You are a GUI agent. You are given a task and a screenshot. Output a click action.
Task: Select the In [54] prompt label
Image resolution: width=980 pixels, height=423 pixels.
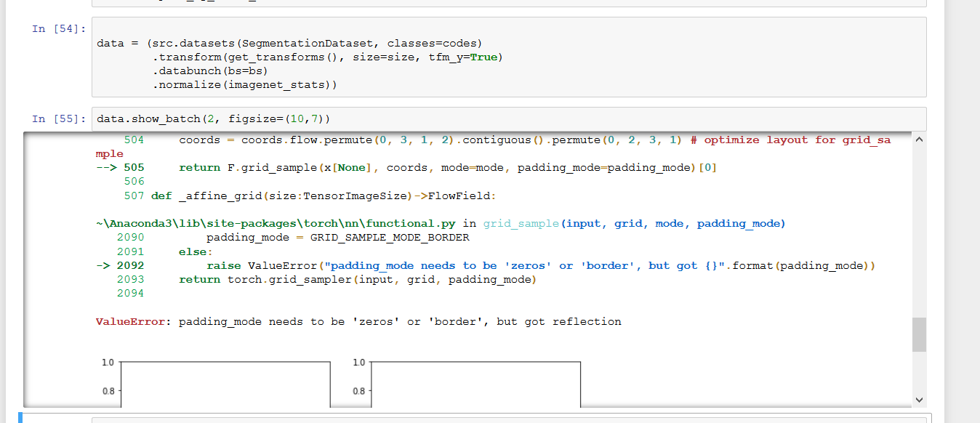pos(59,29)
